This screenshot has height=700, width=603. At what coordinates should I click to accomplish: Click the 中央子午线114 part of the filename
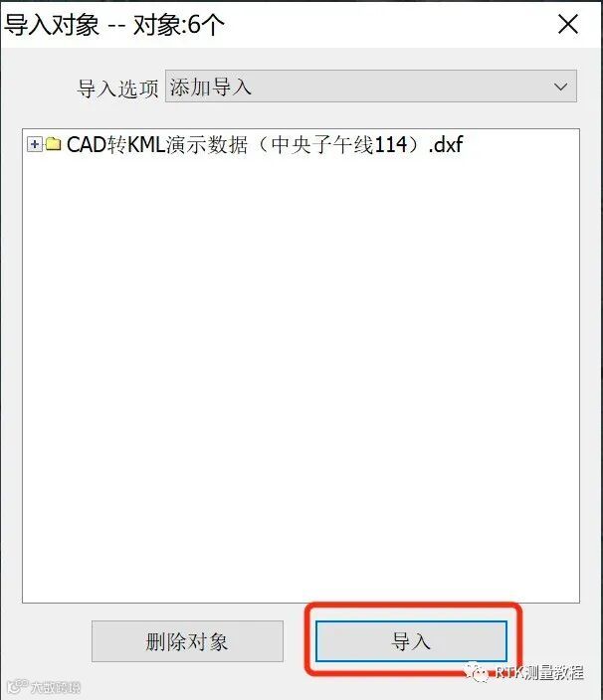[x=339, y=144]
